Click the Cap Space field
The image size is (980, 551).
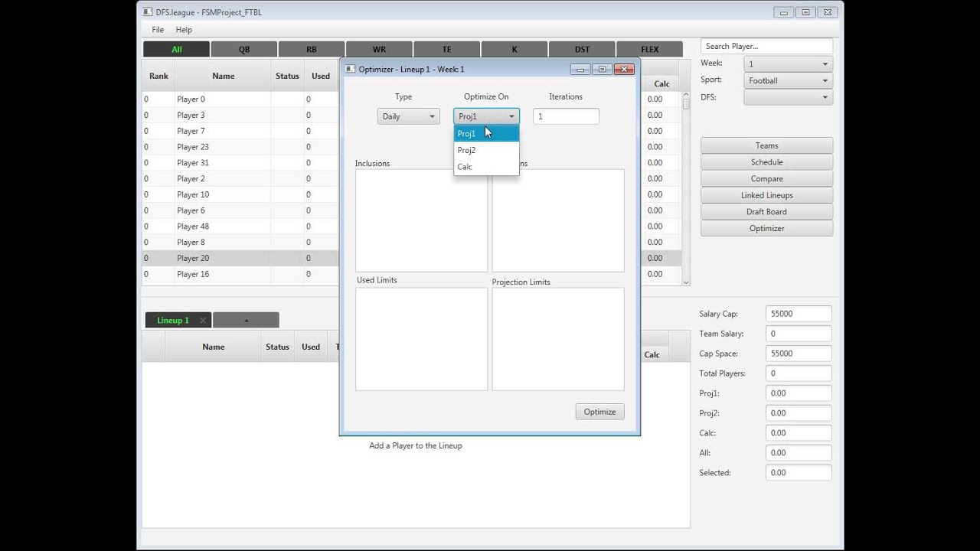799,354
